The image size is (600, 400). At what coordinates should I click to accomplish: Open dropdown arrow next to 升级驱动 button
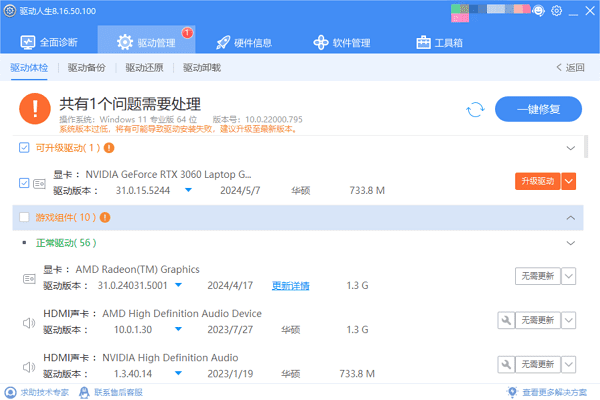(569, 181)
